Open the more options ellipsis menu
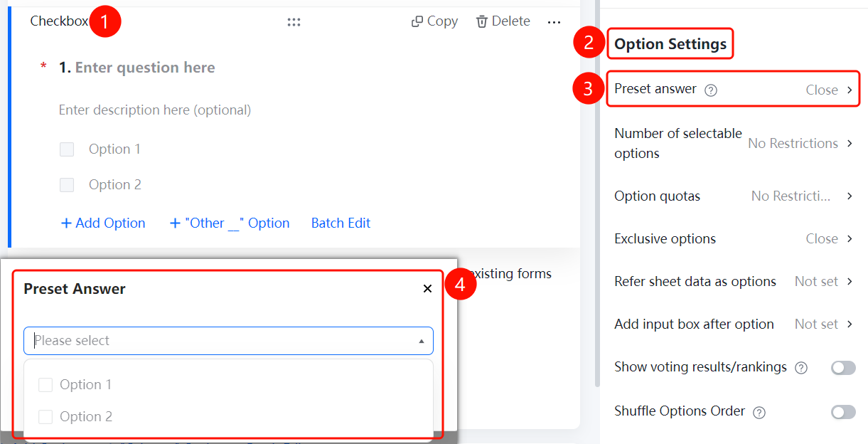868x444 pixels. coord(554,22)
